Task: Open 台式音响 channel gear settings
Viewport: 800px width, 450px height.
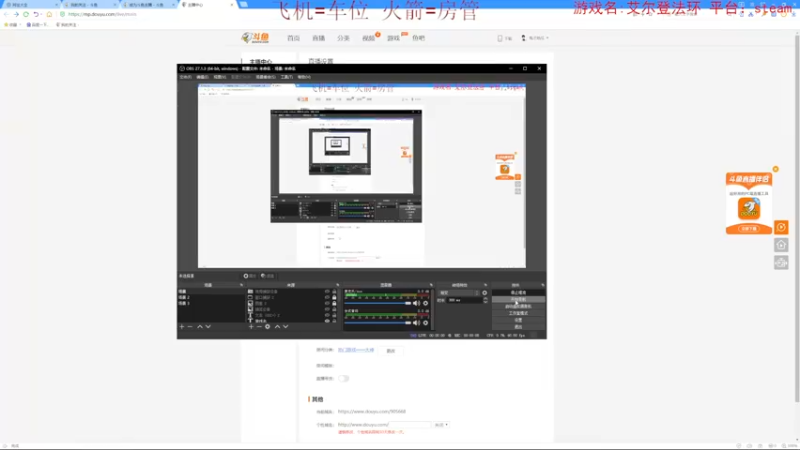Action: [x=426, y=322]
